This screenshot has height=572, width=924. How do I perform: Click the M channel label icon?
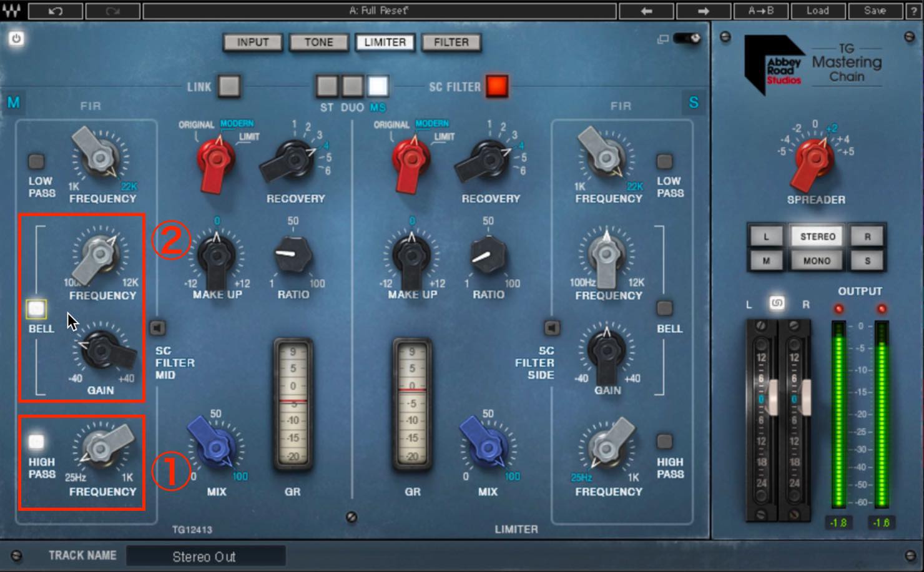14,102
